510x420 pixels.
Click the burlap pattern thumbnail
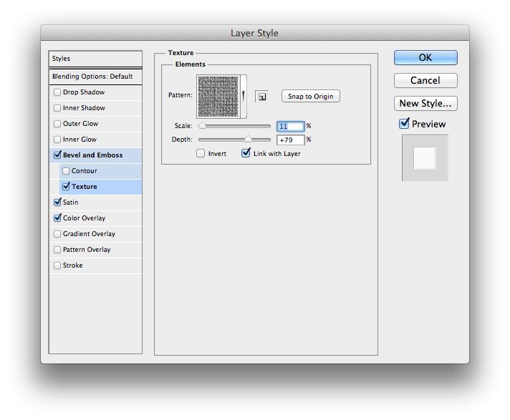pyautogui.click(x=218, y=97)
